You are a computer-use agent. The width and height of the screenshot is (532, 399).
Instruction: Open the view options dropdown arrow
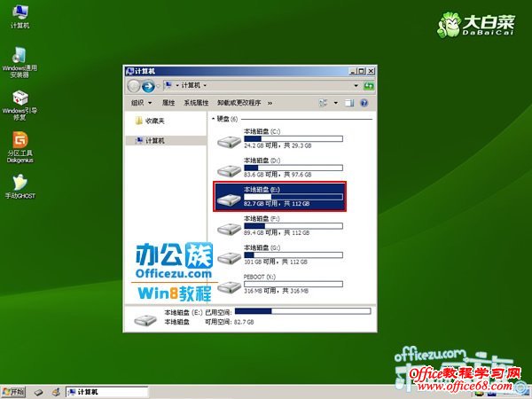pyautogui.click(x=336, y=103)
